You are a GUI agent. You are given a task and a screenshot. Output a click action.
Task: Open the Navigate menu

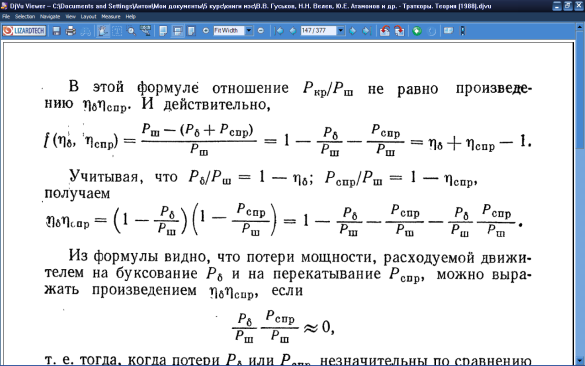(x=50, y=16)
